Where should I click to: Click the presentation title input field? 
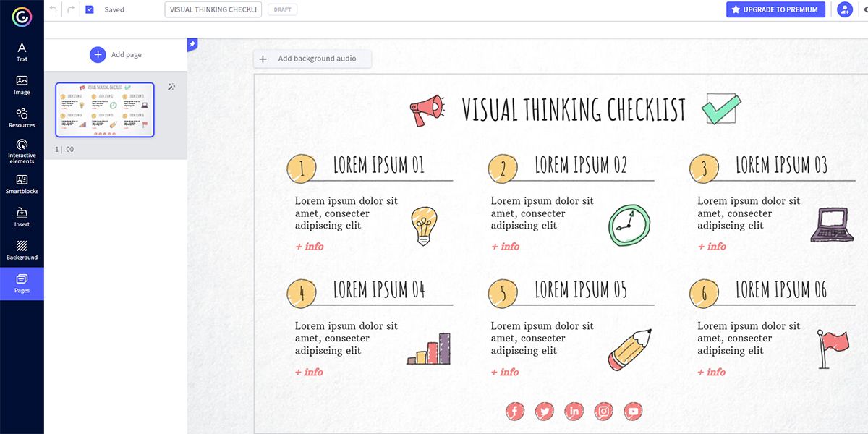(x=213, y=9)
